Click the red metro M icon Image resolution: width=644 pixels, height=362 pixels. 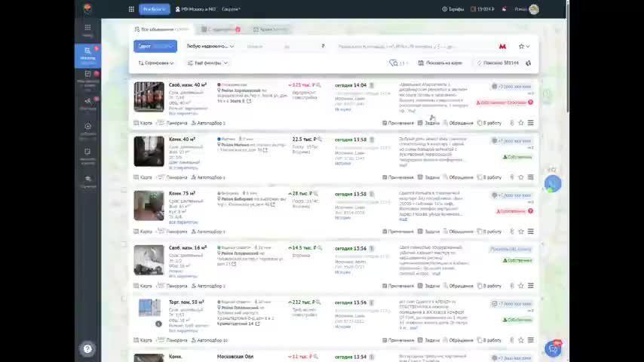pos(502,47)
